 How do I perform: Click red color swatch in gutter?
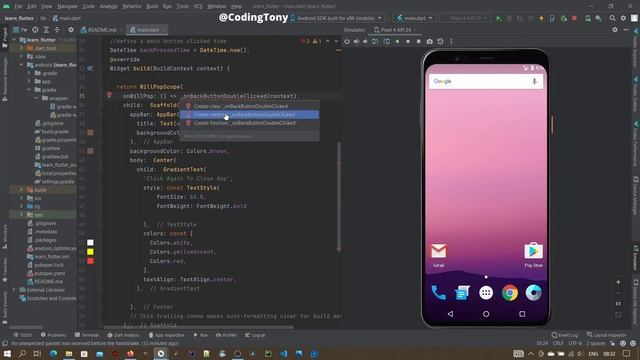pos(90,261)
